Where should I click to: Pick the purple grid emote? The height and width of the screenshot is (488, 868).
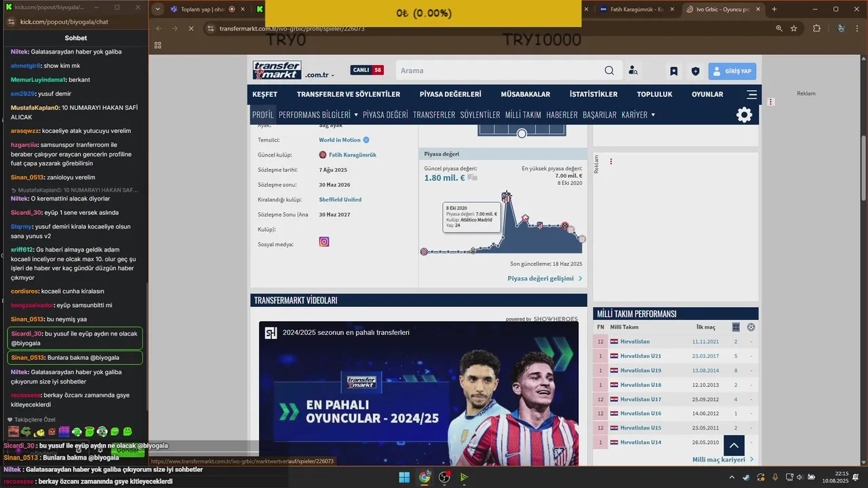tap(64, 432)
